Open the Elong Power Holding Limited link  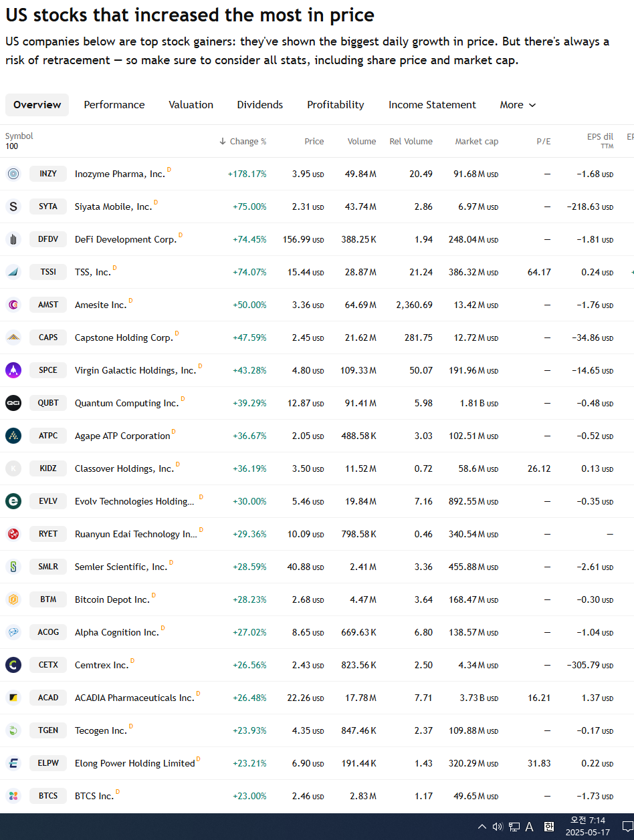(x=135, y=763)
